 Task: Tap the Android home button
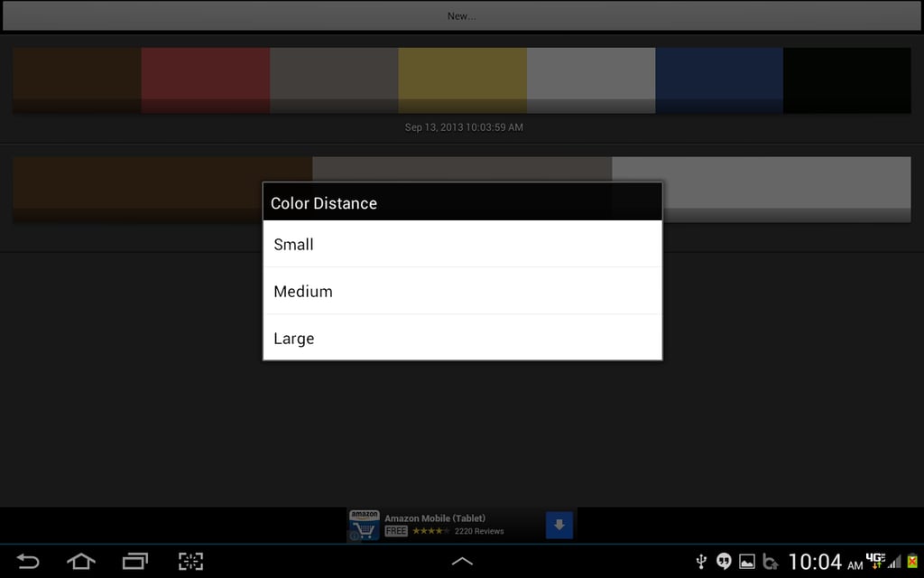[x=81, y=561]
